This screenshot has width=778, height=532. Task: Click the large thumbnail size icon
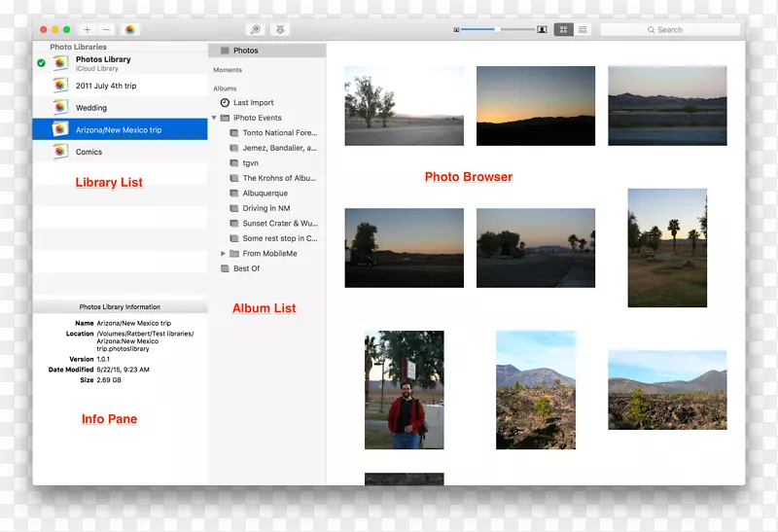point(542,30)
